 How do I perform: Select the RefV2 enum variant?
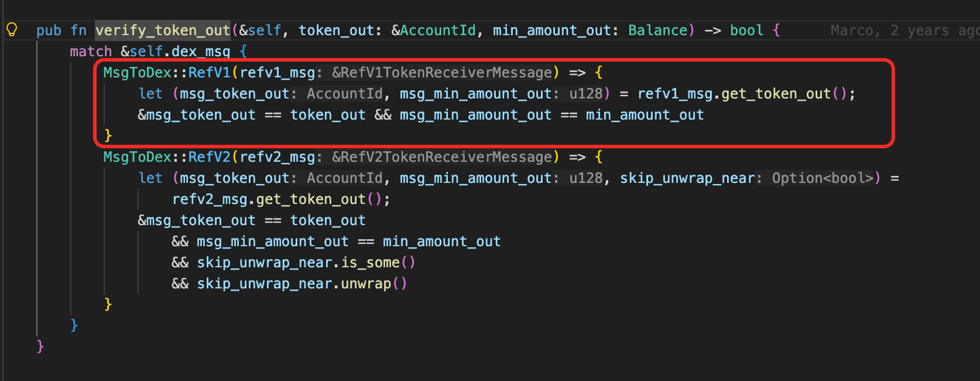pos(209,157)
